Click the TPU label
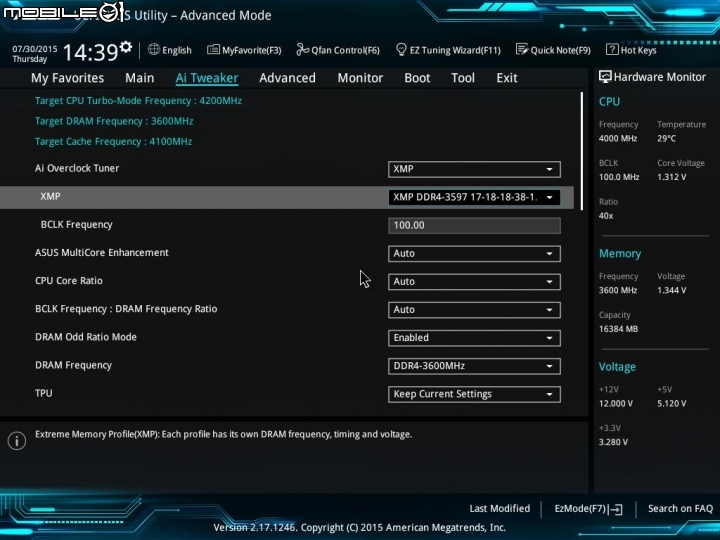The width and height of the screenshot is (720, 540). pyautogui.click(x=44, y=393)
